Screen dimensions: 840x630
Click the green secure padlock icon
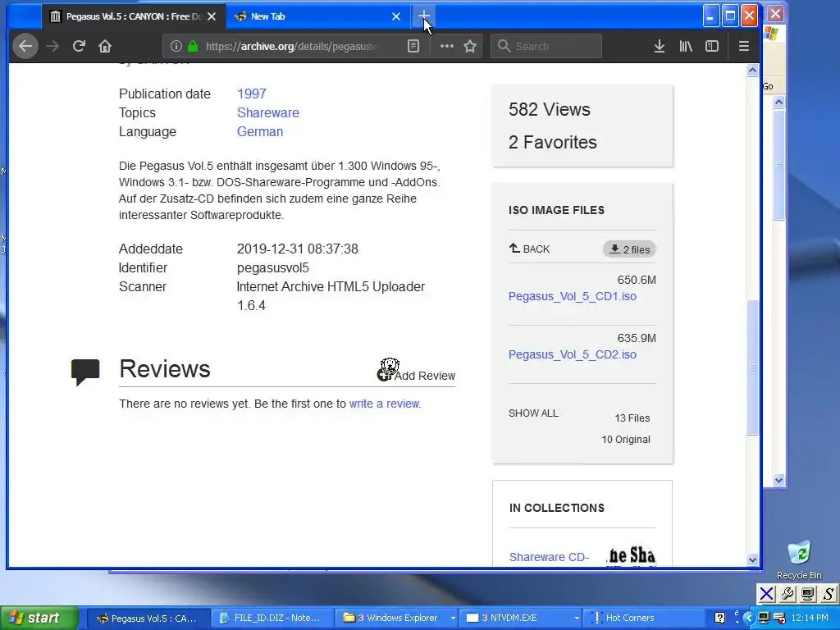point(192,46)
